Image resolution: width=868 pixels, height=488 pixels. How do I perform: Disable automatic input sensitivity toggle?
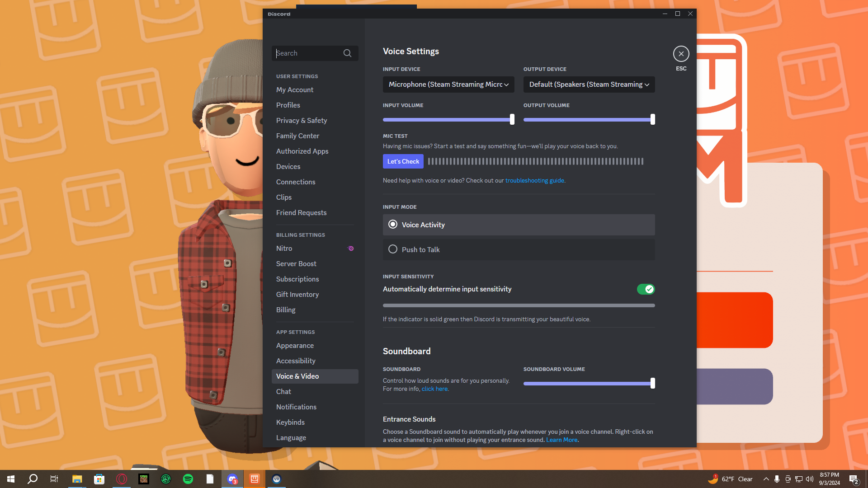[x=646, y=289]
